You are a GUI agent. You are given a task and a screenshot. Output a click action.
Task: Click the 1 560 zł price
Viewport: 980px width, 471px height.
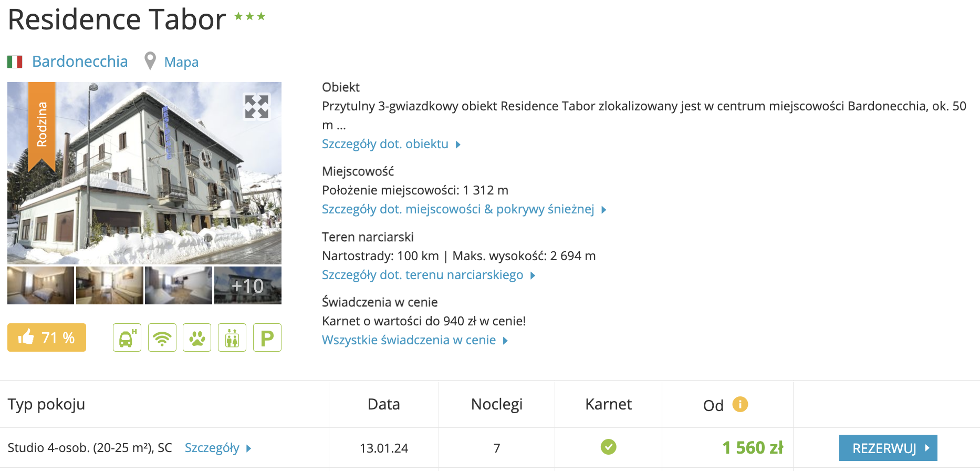coord(753,448)
